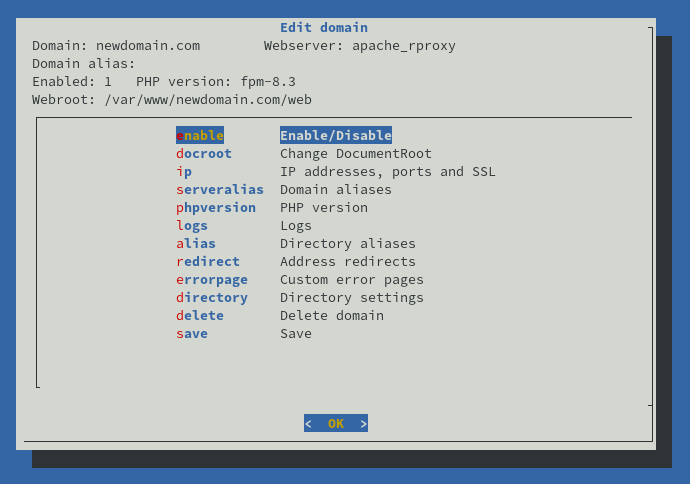Image resolution: width=690 pixels, height=484 pixels.
Task: Confirm with the OK button
Action: 336,423
